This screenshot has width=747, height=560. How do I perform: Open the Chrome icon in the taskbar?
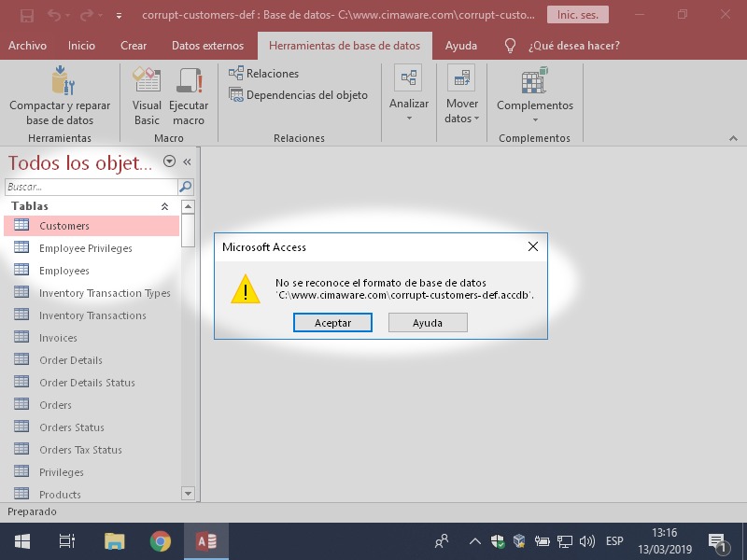tap(161, 541)
